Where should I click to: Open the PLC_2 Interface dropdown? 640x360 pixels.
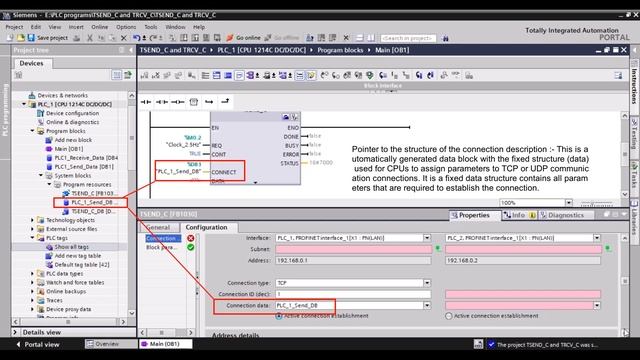coord(597,238)
